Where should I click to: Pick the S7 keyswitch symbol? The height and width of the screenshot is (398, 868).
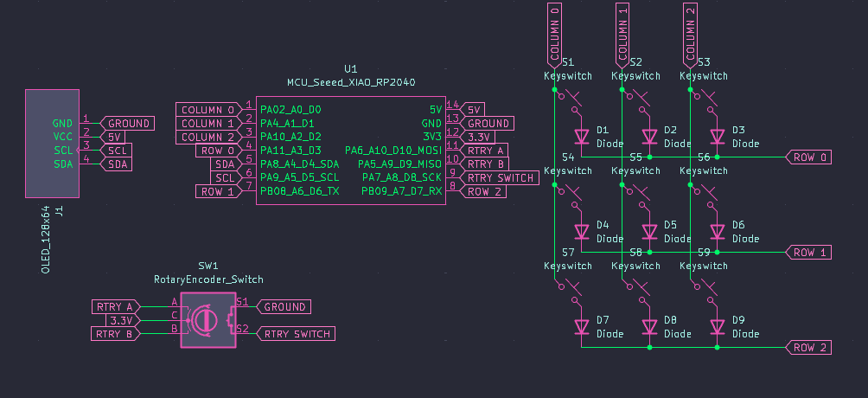[x=571, y=292]
